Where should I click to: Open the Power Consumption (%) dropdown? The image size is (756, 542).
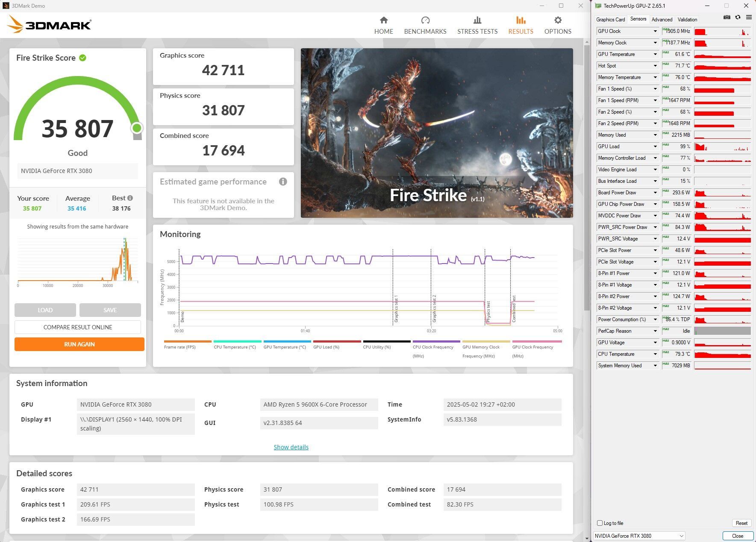point(655,319)
